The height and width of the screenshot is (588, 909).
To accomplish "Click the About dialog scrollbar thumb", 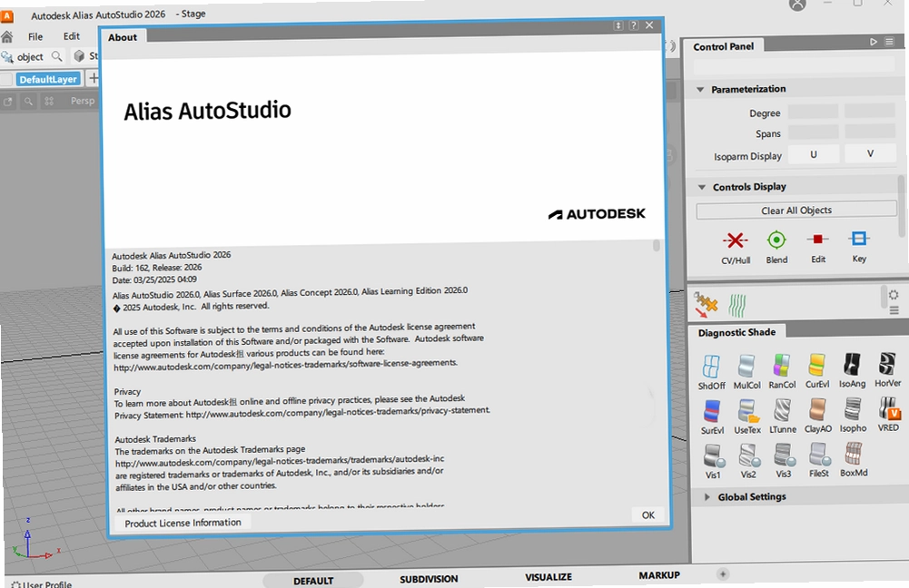I will tap(657, 246).
